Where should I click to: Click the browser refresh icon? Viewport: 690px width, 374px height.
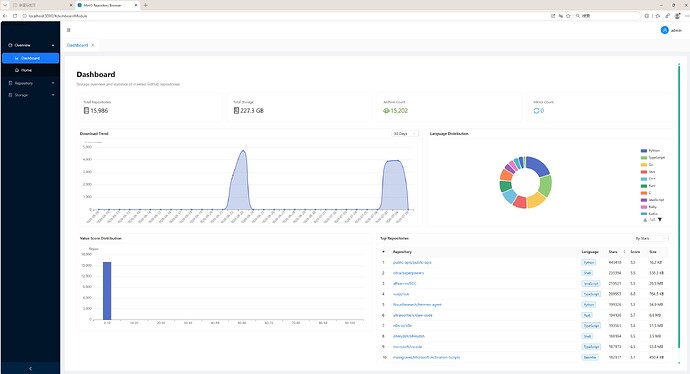point(15,16)
